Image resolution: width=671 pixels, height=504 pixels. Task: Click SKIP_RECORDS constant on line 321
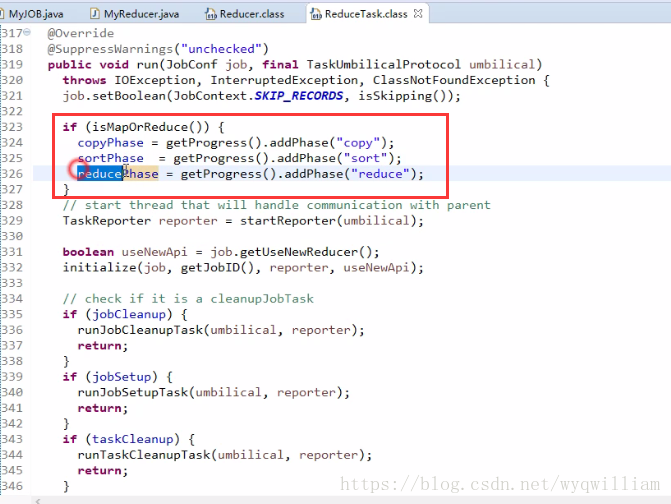point(299,95)
